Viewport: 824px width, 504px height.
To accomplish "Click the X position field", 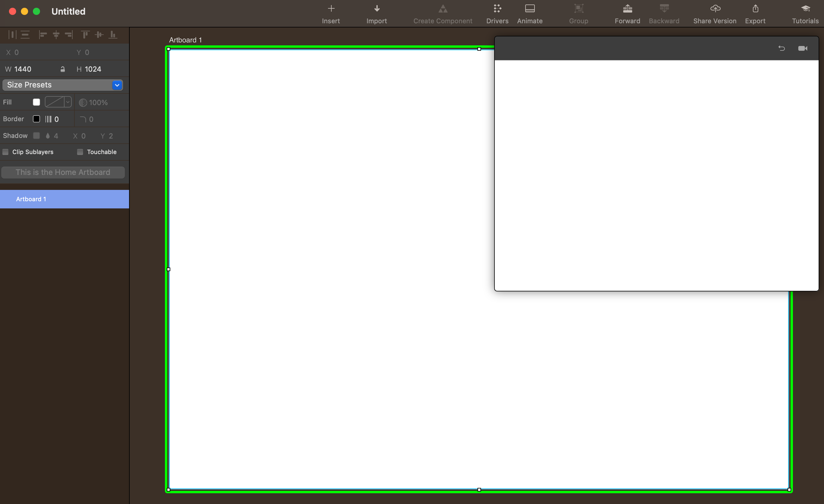I will click(x=16, y=53).
